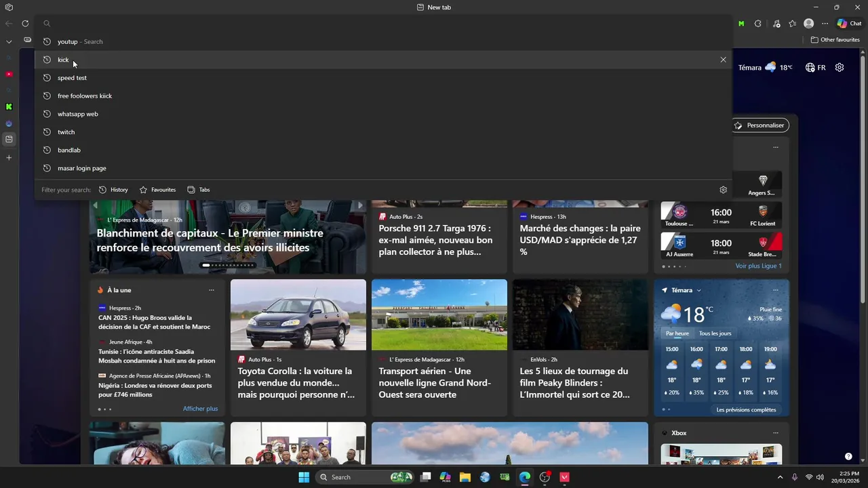Click the help question mark icon
868x488 pixels.
click(848, 456)
